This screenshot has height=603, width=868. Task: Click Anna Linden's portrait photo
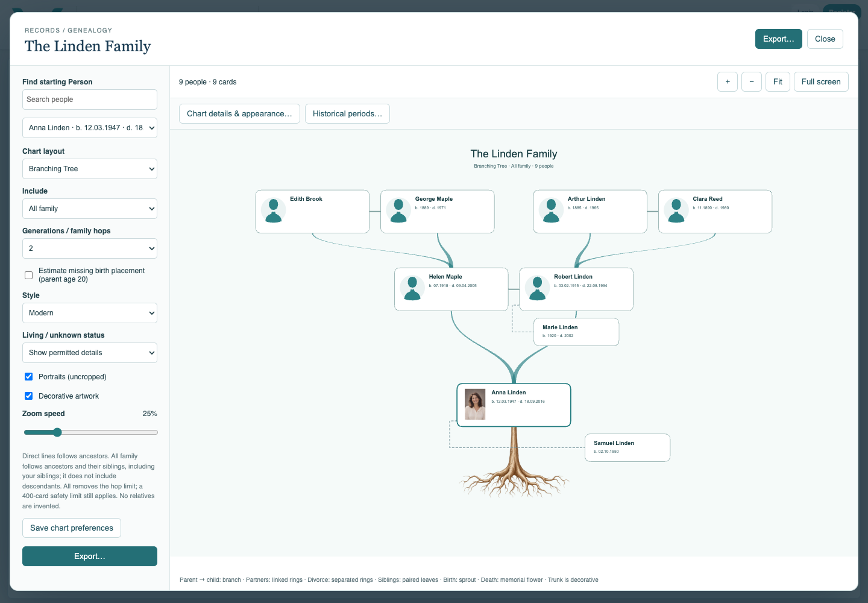tap(475, 404)
